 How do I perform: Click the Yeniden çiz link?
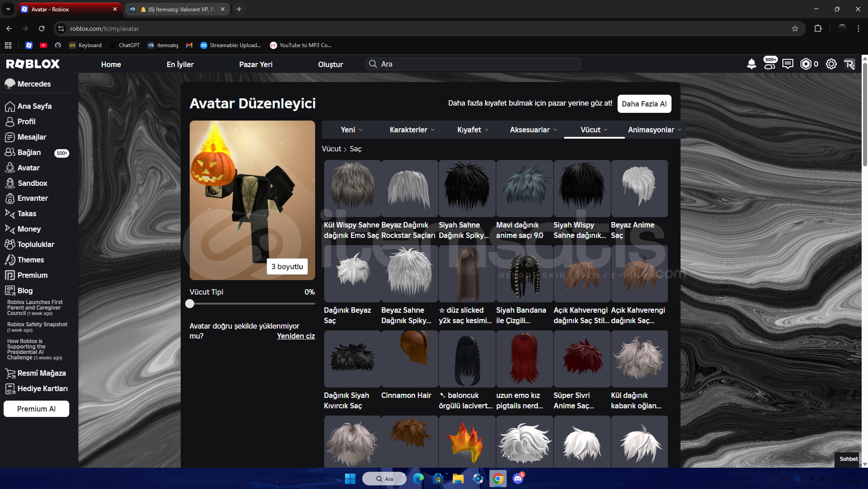tap(296, 336)
